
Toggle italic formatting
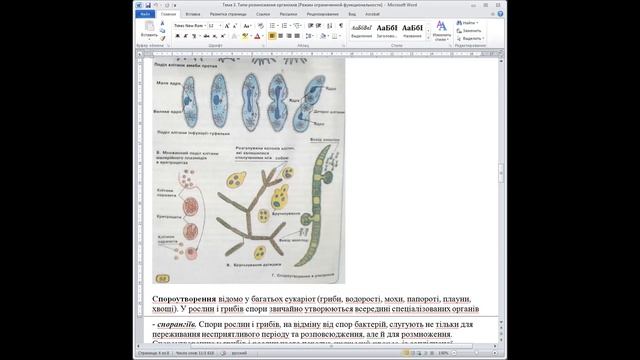185,36
